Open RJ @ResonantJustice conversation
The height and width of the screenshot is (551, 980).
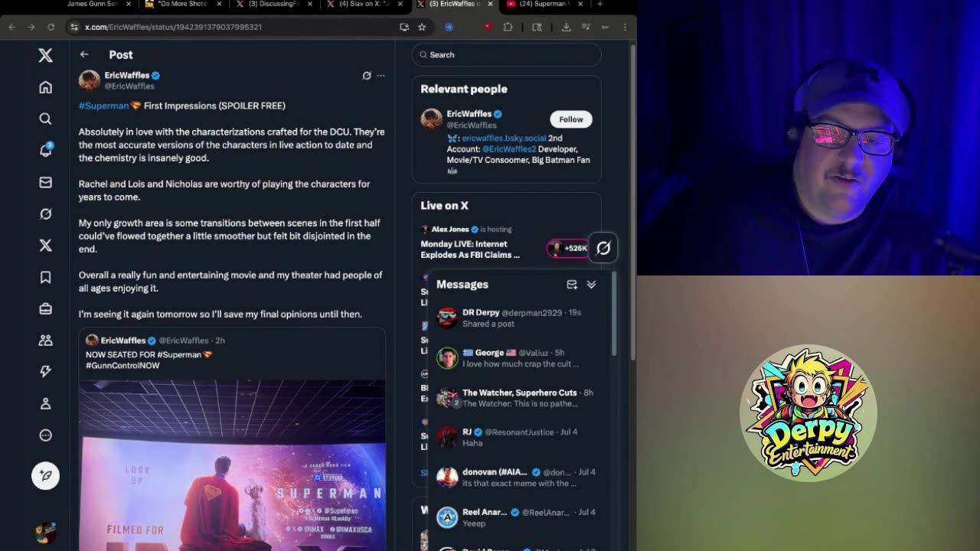pos(521,438)
